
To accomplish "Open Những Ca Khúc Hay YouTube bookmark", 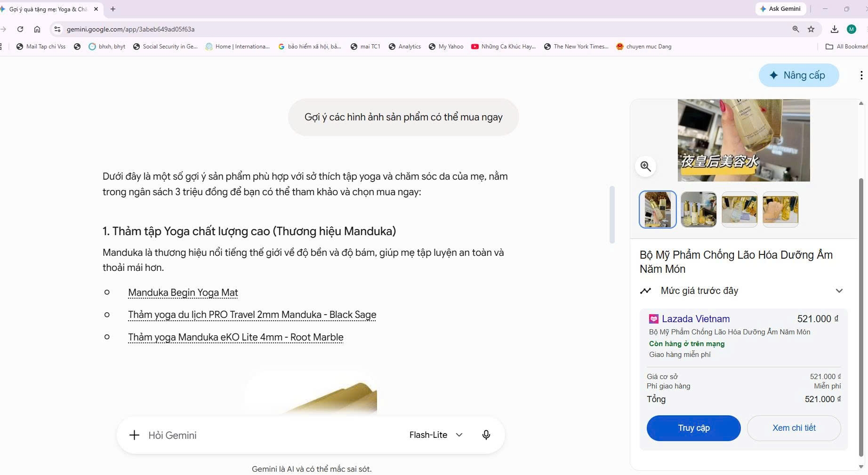I will pyautogui.click(x=504, y=47).
